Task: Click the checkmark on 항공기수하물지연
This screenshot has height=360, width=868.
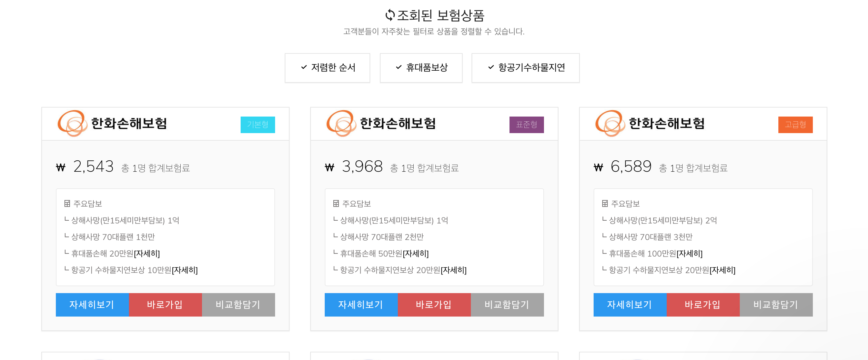Action: coord(491,67)
